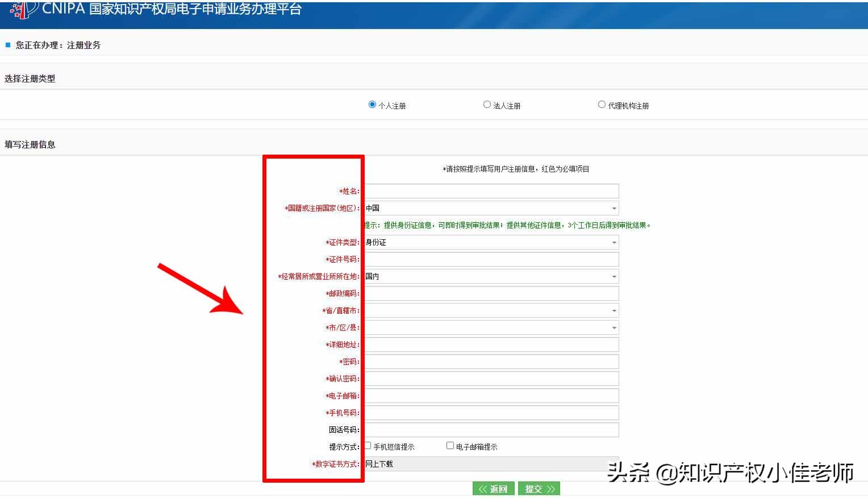The width and height of the screenshot is (868, 498).
Task: Click the 确认密码 input field
Action: 491,379
